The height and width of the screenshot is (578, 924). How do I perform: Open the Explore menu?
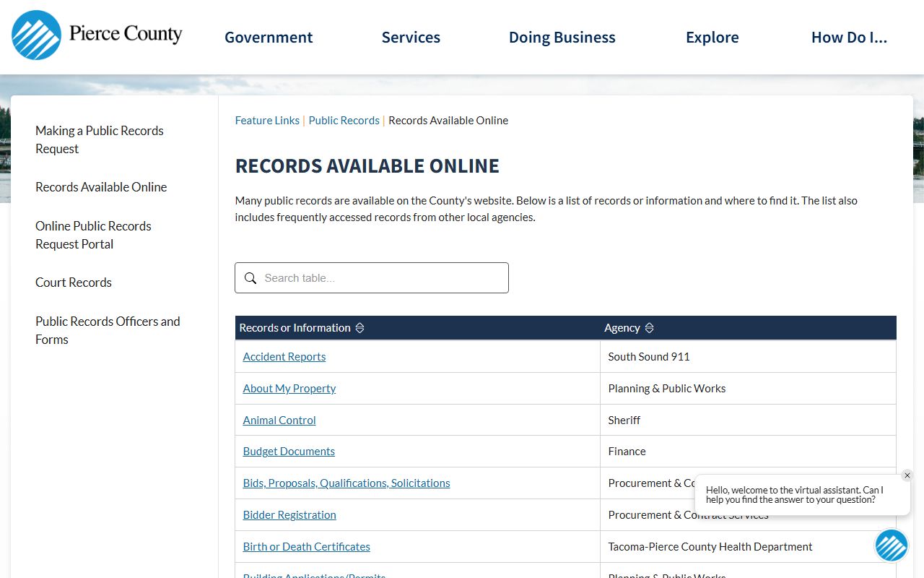point(712,38)
